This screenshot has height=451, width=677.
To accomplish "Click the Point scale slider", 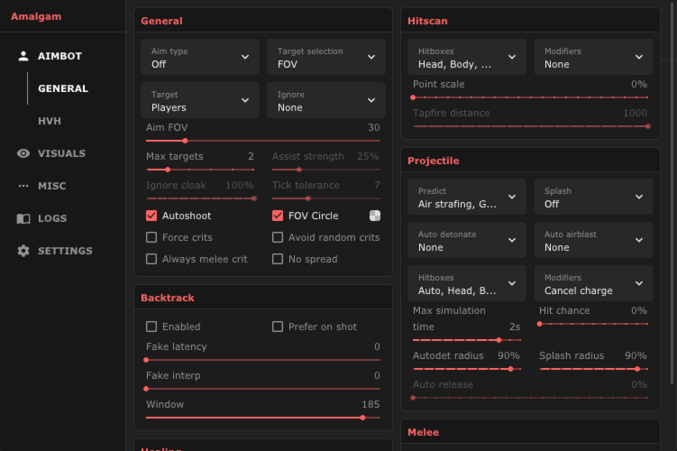I will [530, 98].
